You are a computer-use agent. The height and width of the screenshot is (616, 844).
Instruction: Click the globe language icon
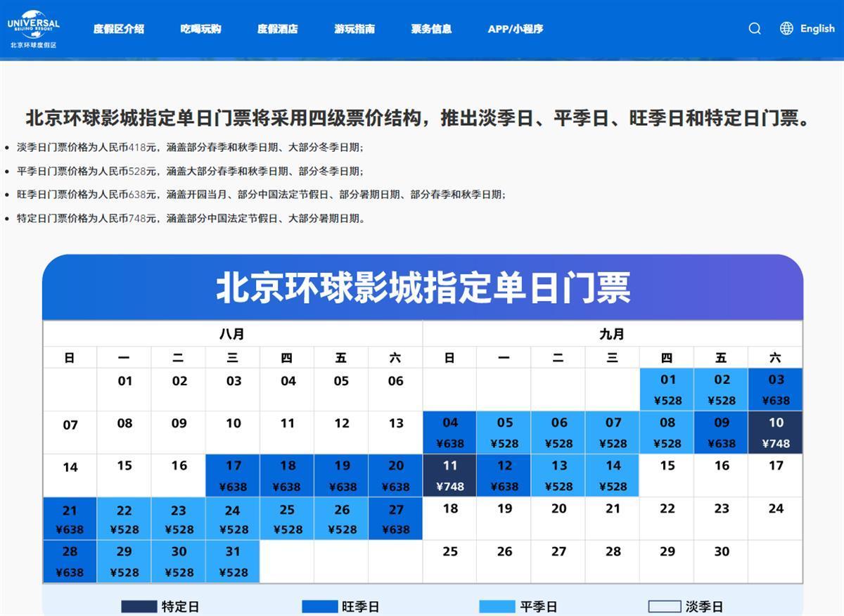click(786, 29)
